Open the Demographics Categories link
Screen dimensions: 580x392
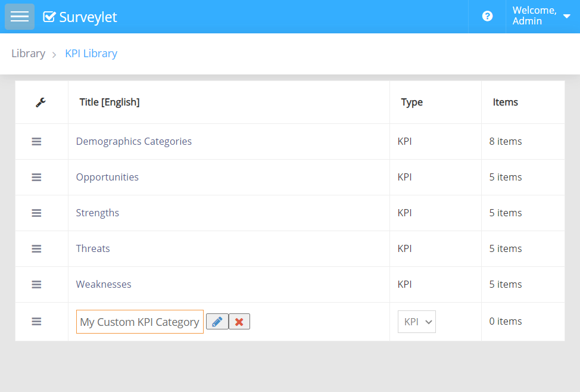(134, 142)
